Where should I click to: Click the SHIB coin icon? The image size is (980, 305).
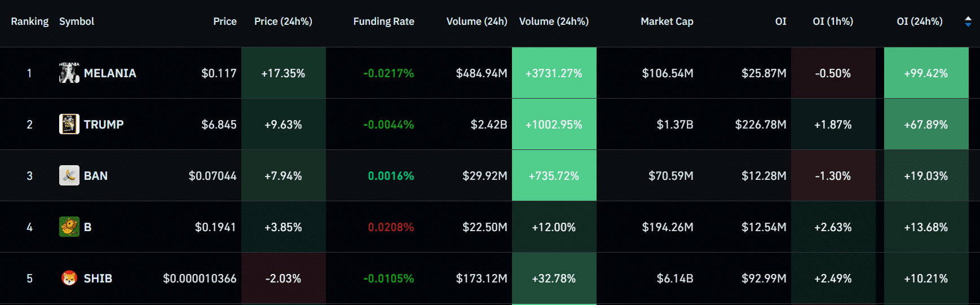[69, 279]
